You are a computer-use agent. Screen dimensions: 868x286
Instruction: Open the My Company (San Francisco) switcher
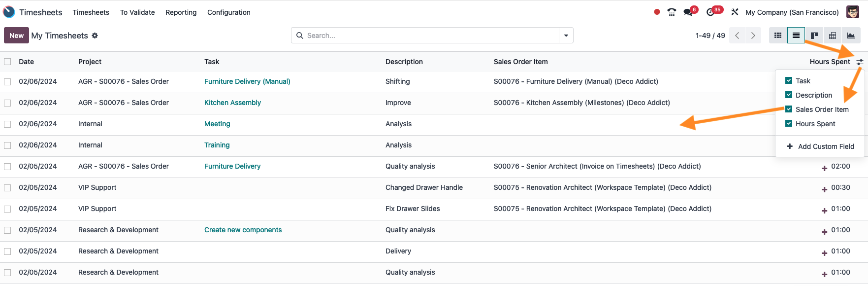(792, 12)
